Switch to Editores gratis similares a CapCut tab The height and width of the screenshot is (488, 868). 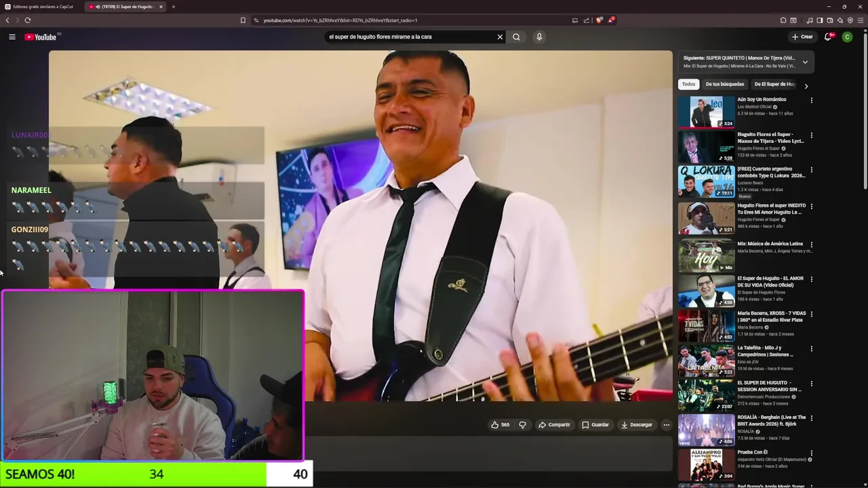[x=41, y=7]
